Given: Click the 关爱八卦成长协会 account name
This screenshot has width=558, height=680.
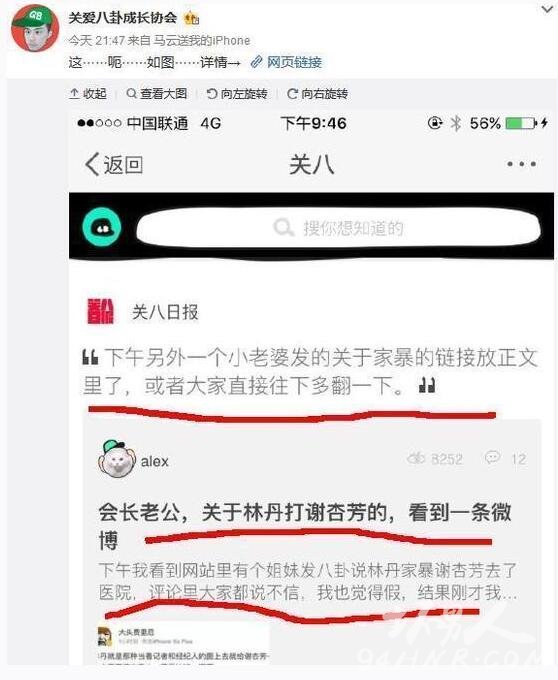Looking at the screenshot, I should click(x=123, y=18).
